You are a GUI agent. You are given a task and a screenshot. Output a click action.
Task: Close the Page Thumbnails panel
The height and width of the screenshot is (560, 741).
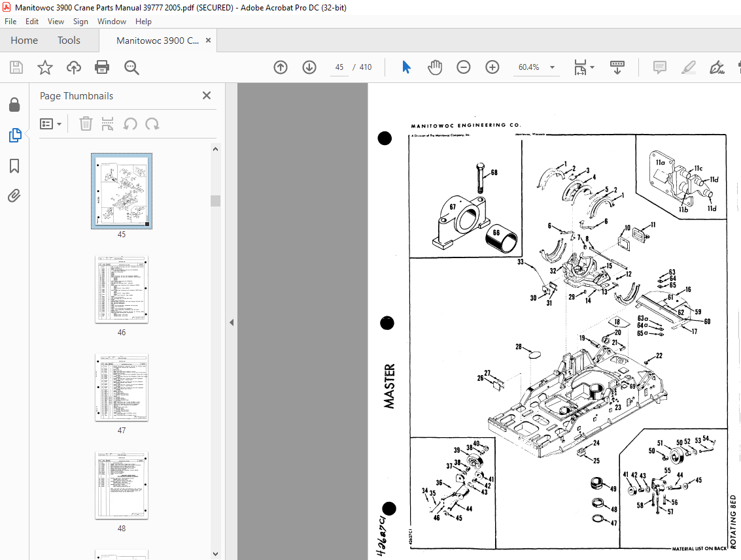click(x=207, y=95)
